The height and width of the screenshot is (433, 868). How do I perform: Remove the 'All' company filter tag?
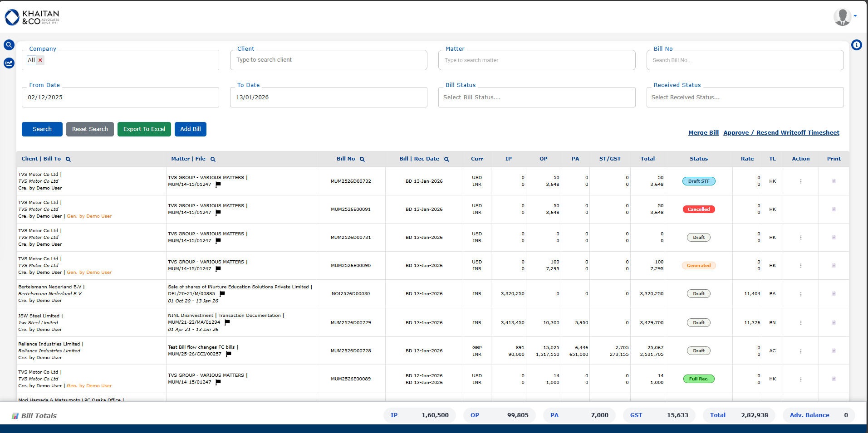click(40, 60)
